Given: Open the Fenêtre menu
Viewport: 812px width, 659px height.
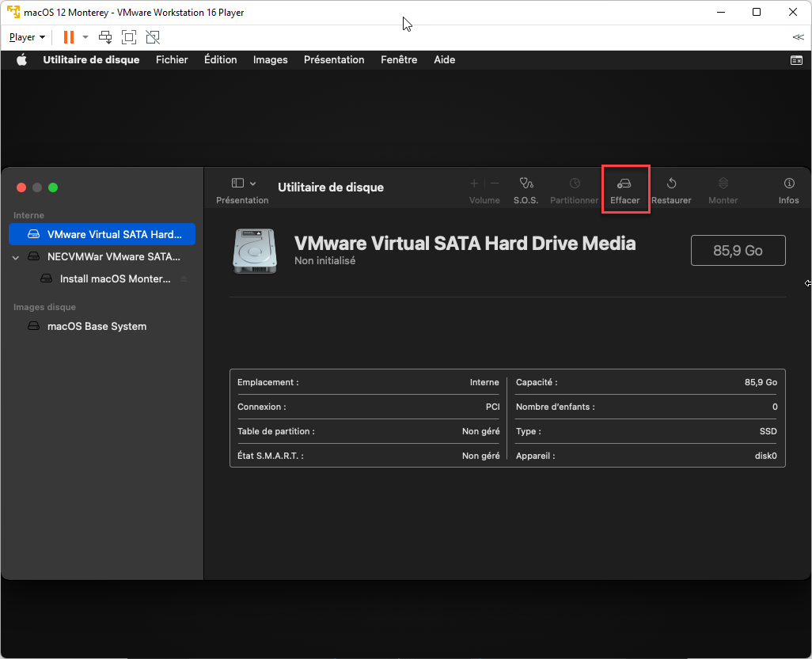Looking at the screenshot, I should (399, 60).
